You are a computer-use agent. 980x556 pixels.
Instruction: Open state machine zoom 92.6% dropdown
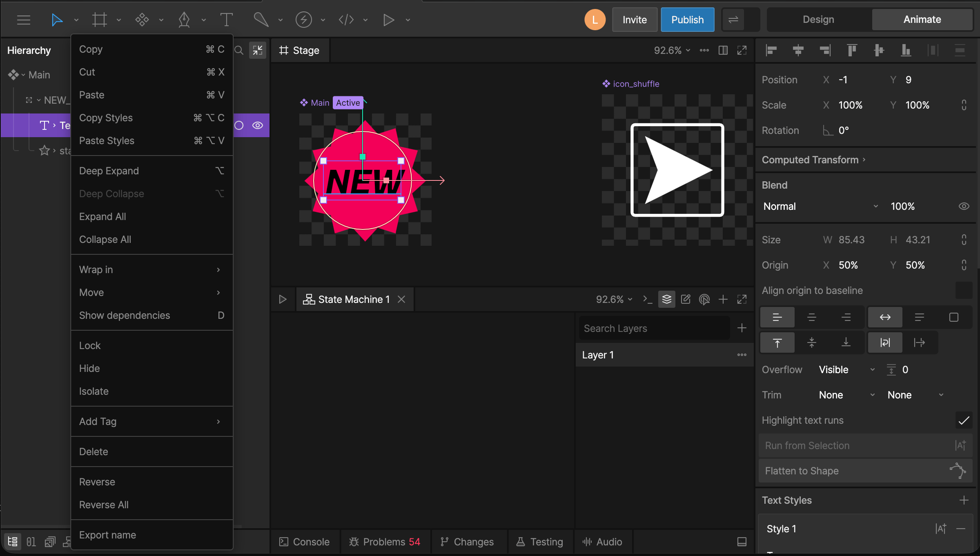(614, 299)
